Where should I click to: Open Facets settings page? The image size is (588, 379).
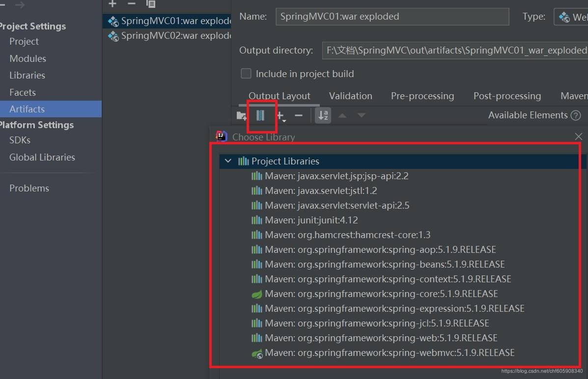point(23,92)
